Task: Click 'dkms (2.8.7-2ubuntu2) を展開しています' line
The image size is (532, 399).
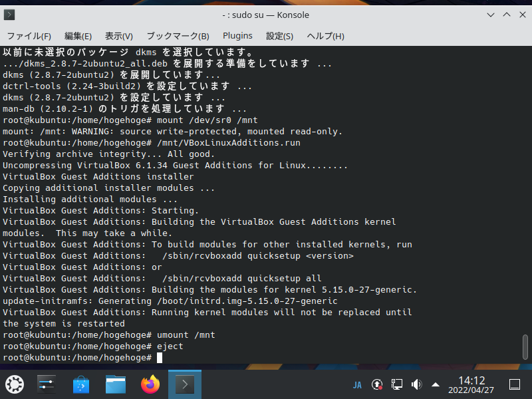Action: pos(111,75)
